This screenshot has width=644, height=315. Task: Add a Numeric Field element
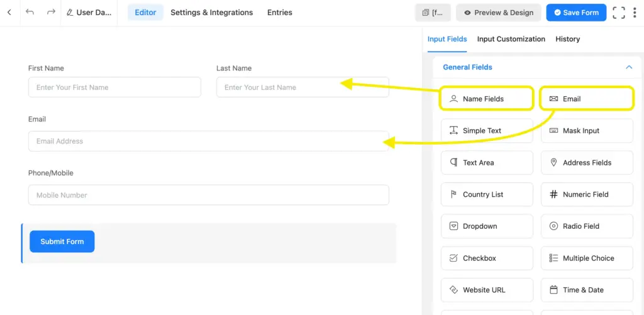pos(587,194)
